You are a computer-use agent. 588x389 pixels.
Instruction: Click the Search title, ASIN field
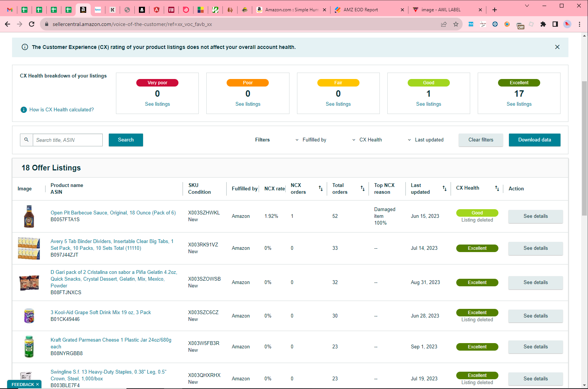[68, 140]
